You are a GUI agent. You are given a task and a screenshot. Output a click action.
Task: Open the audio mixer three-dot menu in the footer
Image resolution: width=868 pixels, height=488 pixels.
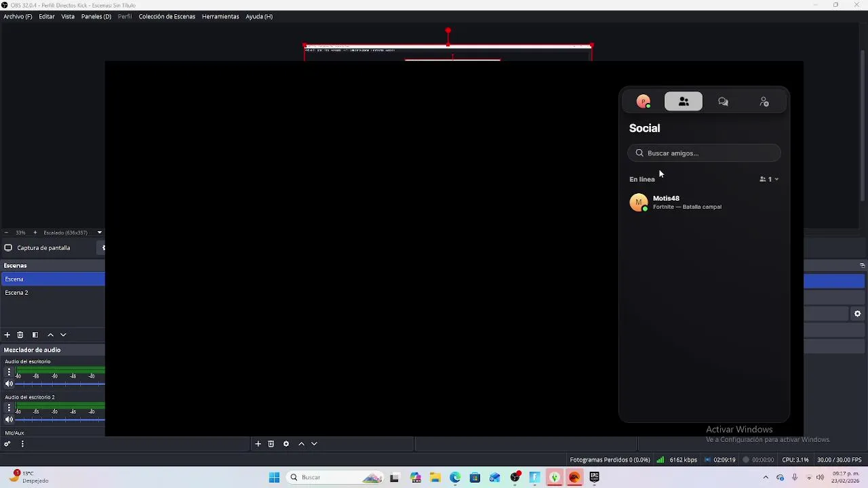pyautogui.click(x=22, y=444)
